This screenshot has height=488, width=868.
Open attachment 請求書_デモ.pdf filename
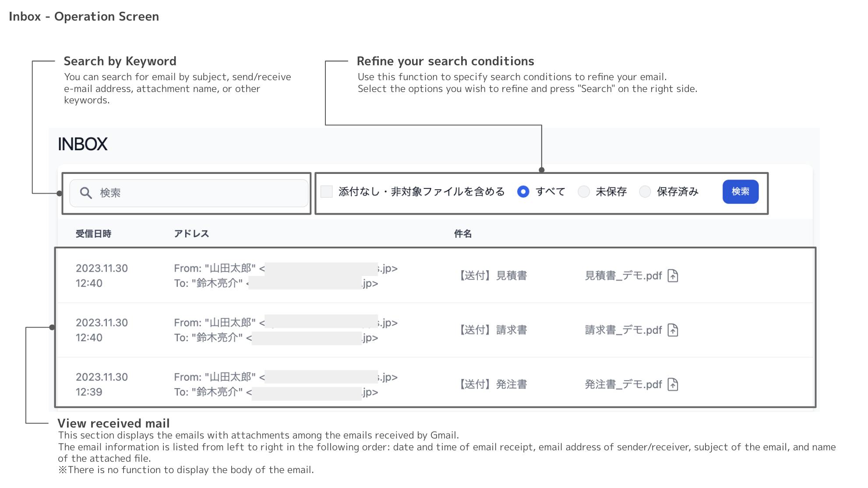pyautogui.click(x=623, y=330)
